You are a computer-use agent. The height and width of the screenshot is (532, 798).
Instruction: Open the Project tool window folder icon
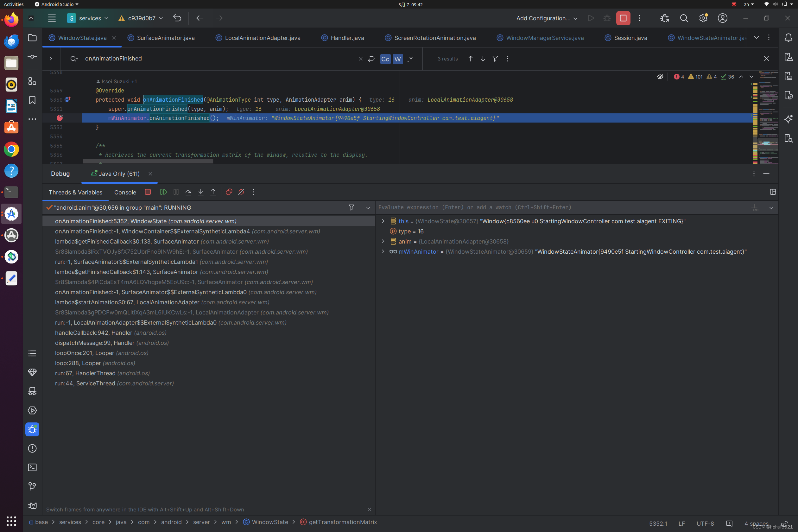point(32,38)
